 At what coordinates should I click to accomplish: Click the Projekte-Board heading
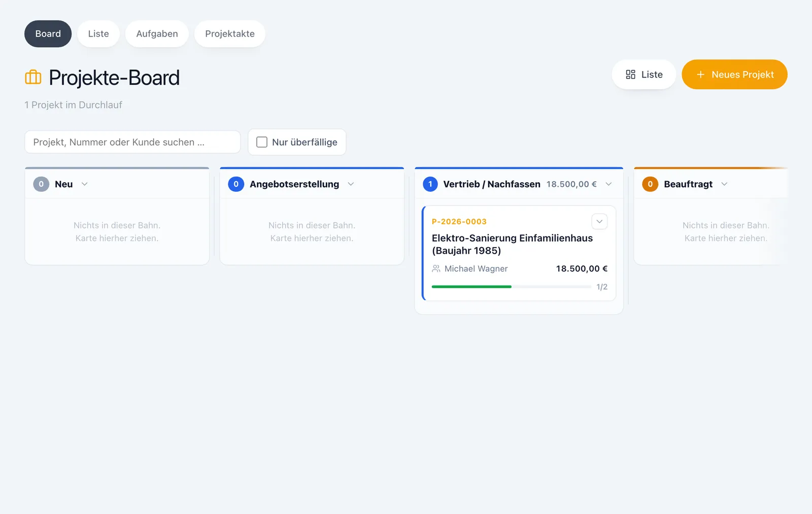tap(114, 78)
